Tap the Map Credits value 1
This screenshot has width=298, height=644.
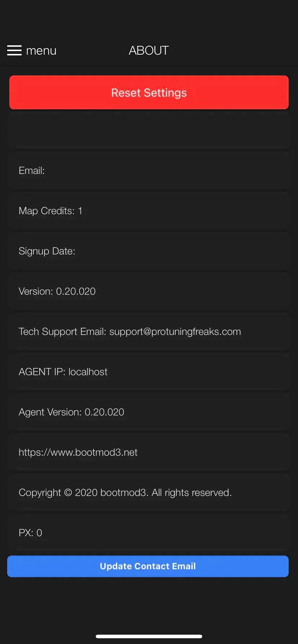(80, 211)
